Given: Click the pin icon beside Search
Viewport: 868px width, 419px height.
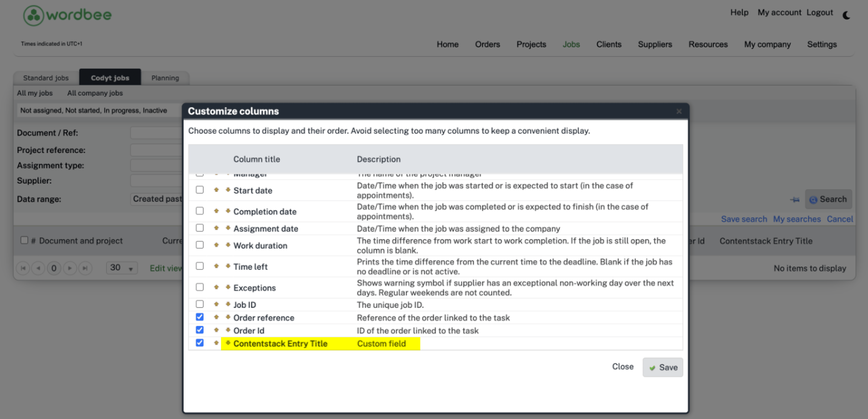Looking at the screenshot, I should point(795,200).
